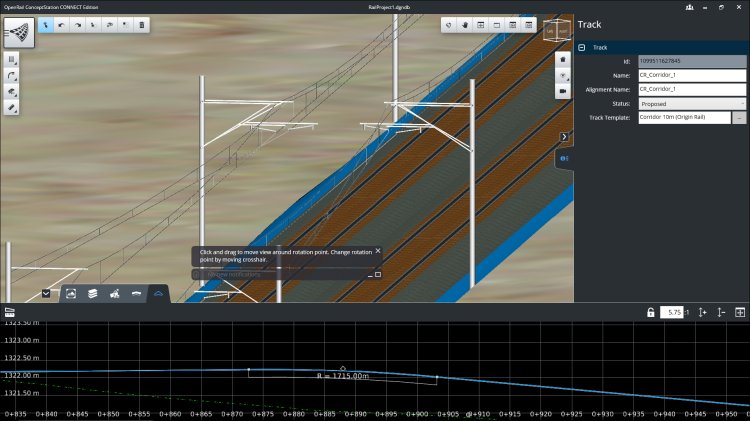Toggle the element selection arrow tool
Screen dimensions: 750x421
click(x=45, y=23)
